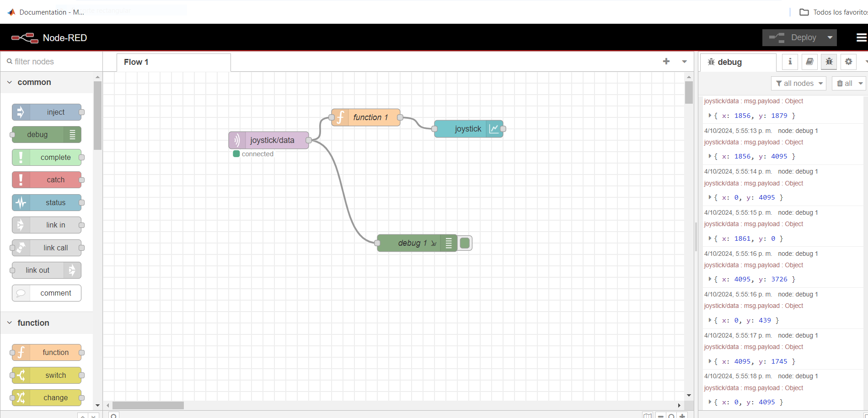Collapse the function palette category
Viewport: 868px width, 418px height.
point(33,323)
